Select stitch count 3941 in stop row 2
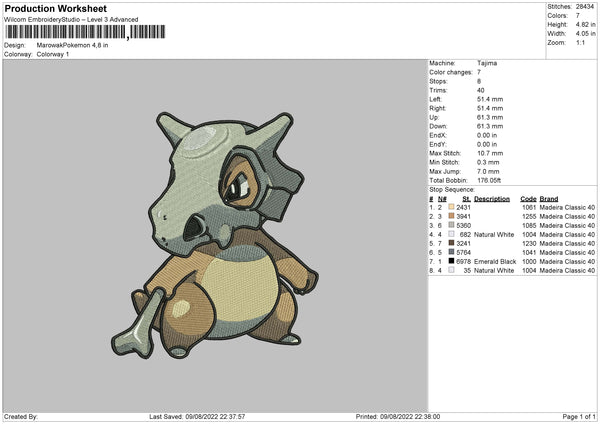Viewport: 600px width, 424px height. [463, 216]
